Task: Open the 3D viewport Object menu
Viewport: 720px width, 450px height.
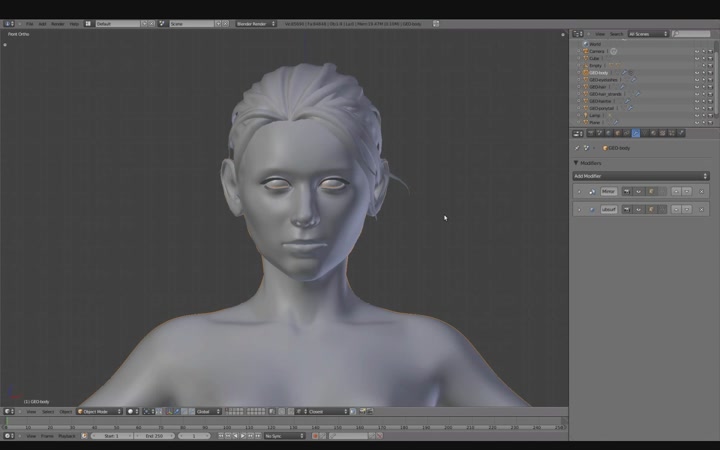Action: click(66, 411)
